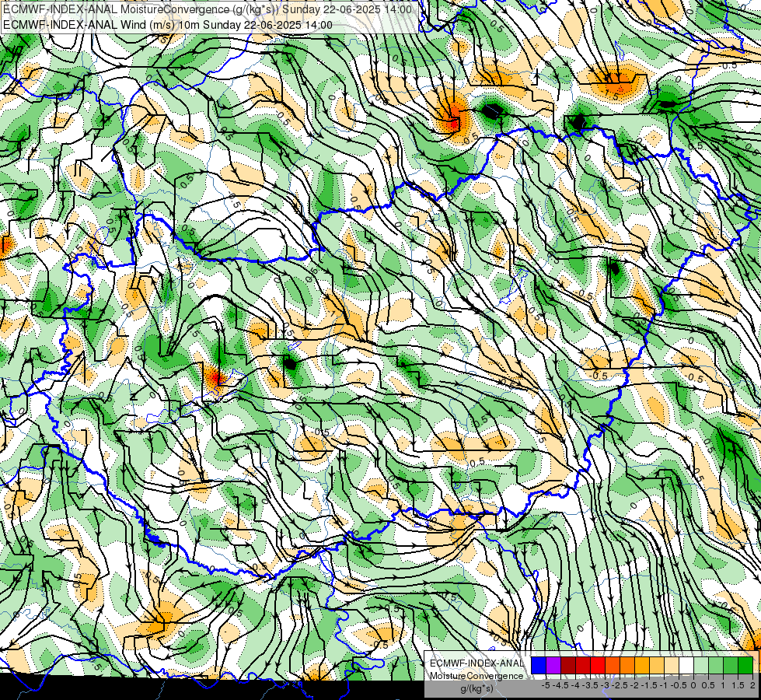The width and height of the screenshot is (761, 700).
Task: Pick the lightest green swatch between 0 and 0.5
Action: [x=701, y=665]
